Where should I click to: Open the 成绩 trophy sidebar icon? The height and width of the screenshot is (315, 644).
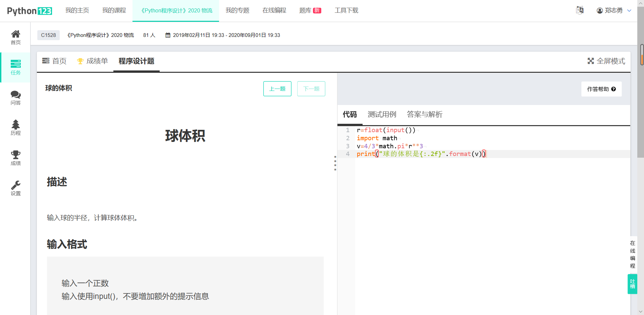tap(15, 158)
